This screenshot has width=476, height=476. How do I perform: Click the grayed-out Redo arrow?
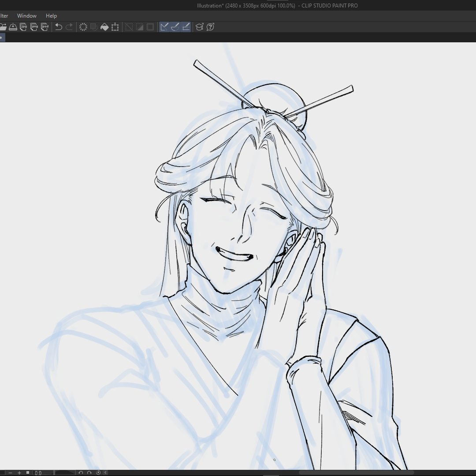pos(69,27)
